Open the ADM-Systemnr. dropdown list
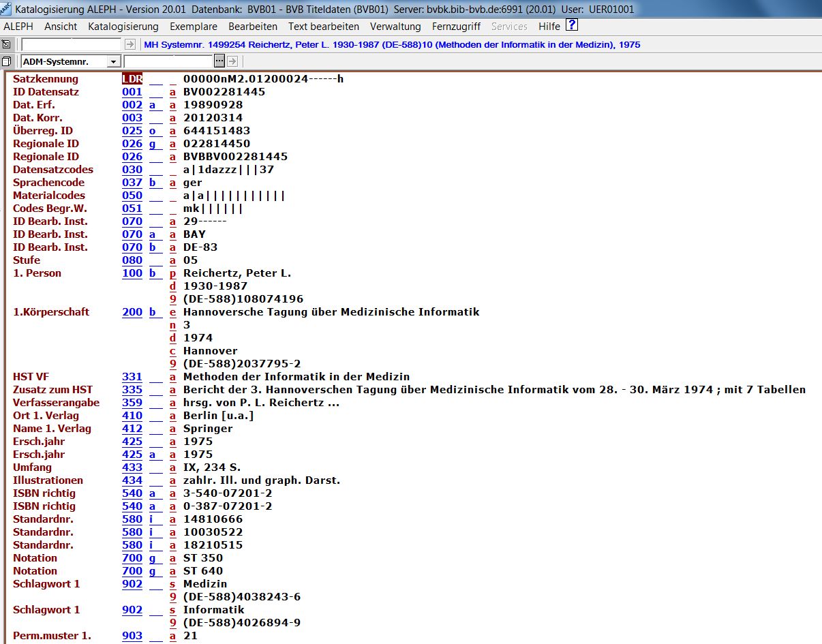The width and height of the screenshot is (822, 644). (113, 61)
